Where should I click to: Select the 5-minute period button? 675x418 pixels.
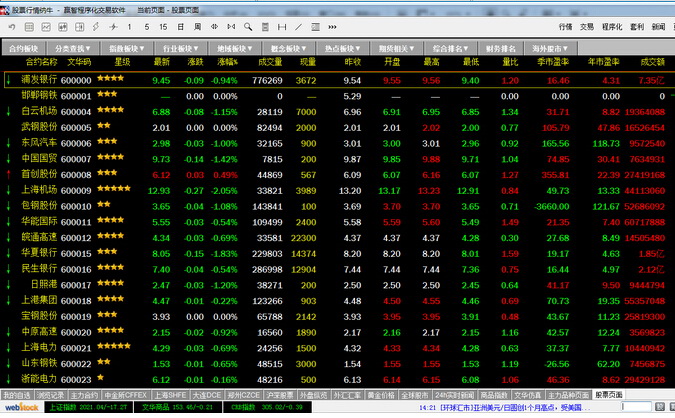click(x=147, y=27)
